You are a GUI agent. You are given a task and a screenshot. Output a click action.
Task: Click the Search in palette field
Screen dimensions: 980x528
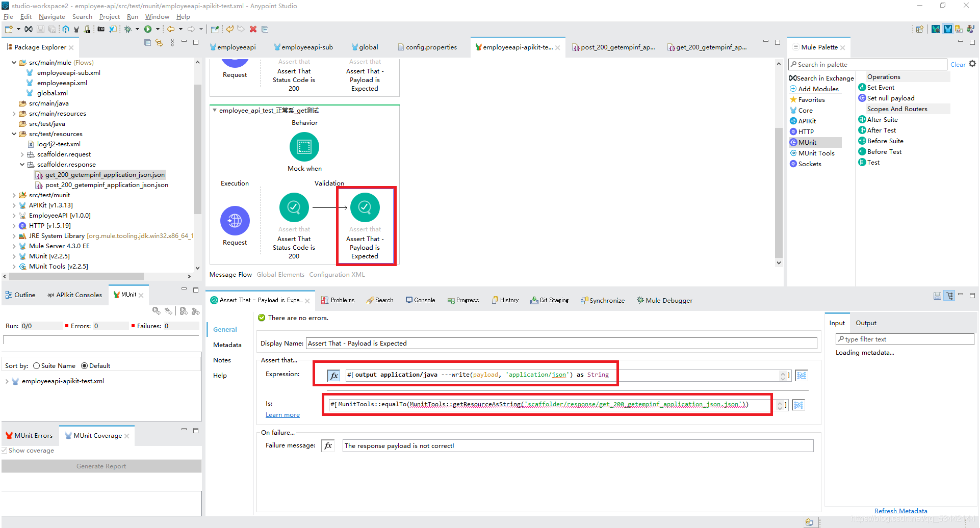coord(867,64)
